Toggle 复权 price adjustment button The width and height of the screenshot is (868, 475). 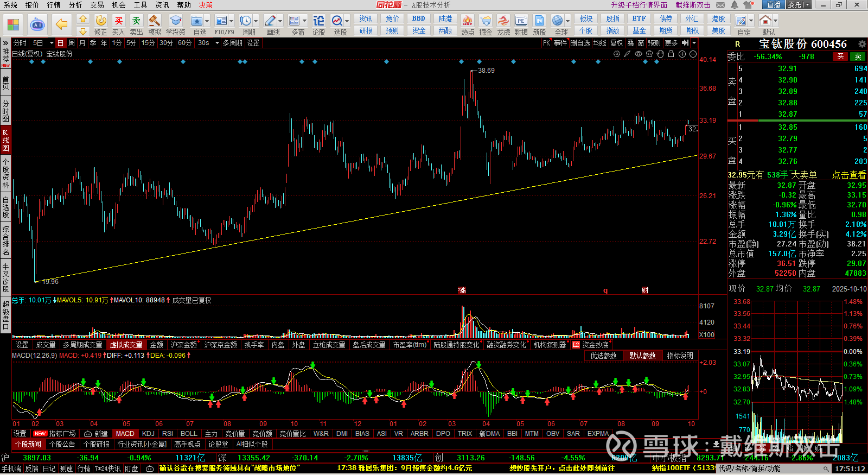(x=616, y=43)
